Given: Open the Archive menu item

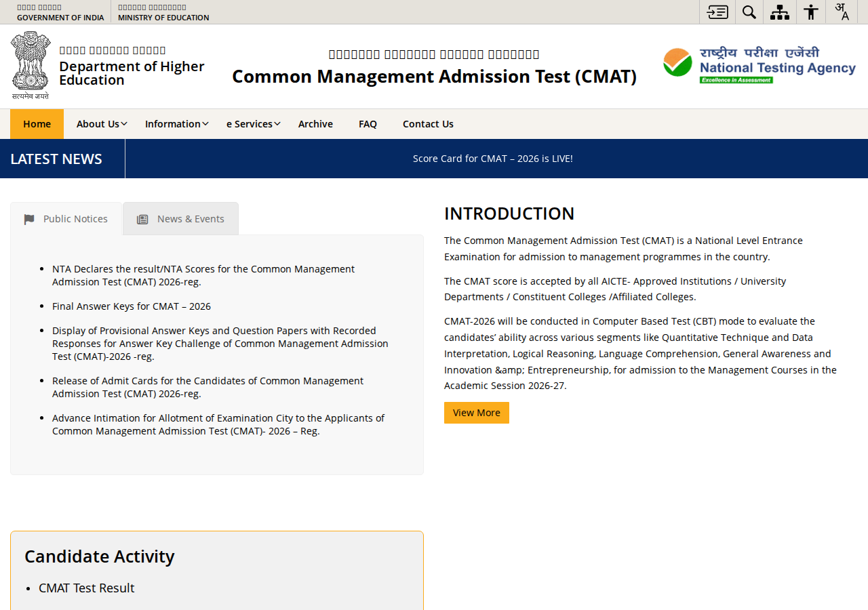Looking at the screenshot, I should pyautogui.click(x=315, y=124).
